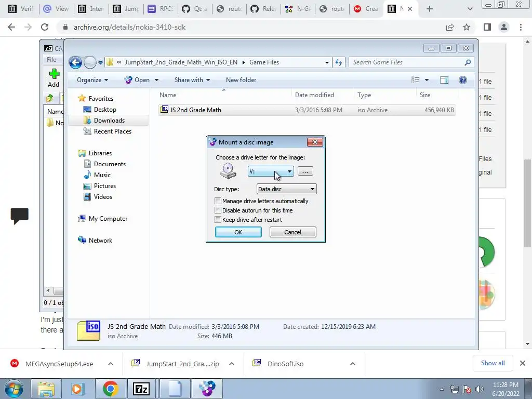Click Show all downloads
The image size is (532, 399).
(x=493, y=363)
